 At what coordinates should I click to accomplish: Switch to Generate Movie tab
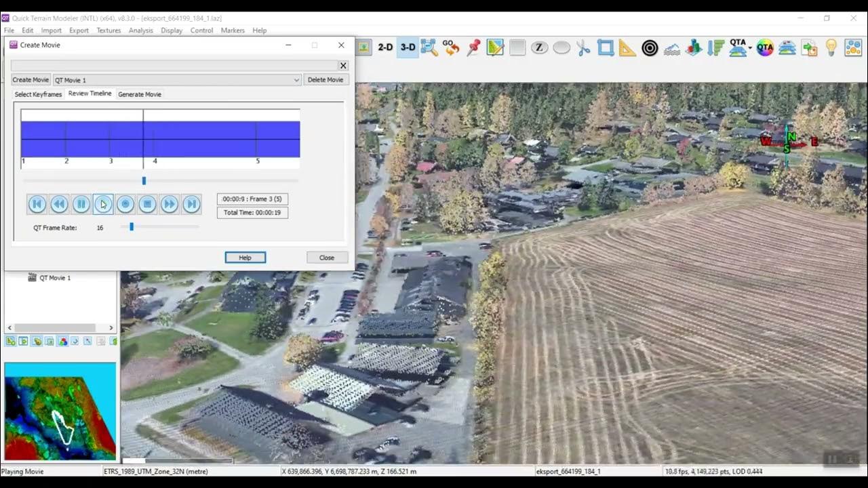(140, 94)
